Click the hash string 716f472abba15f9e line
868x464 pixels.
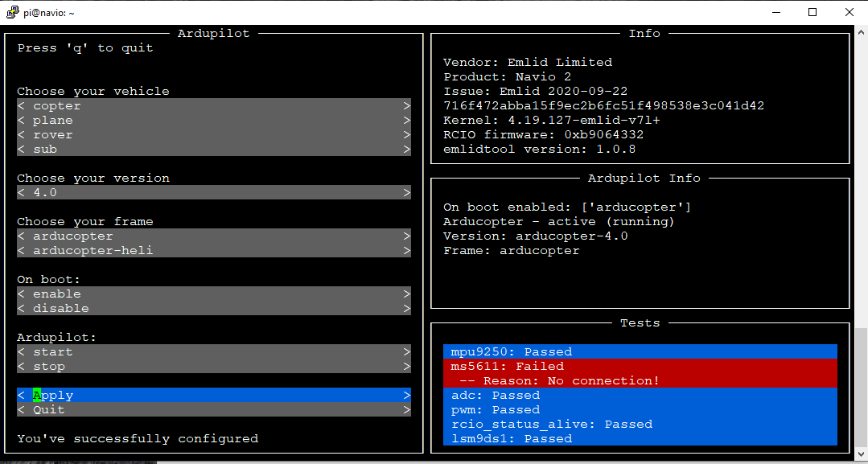click(603, 105)
